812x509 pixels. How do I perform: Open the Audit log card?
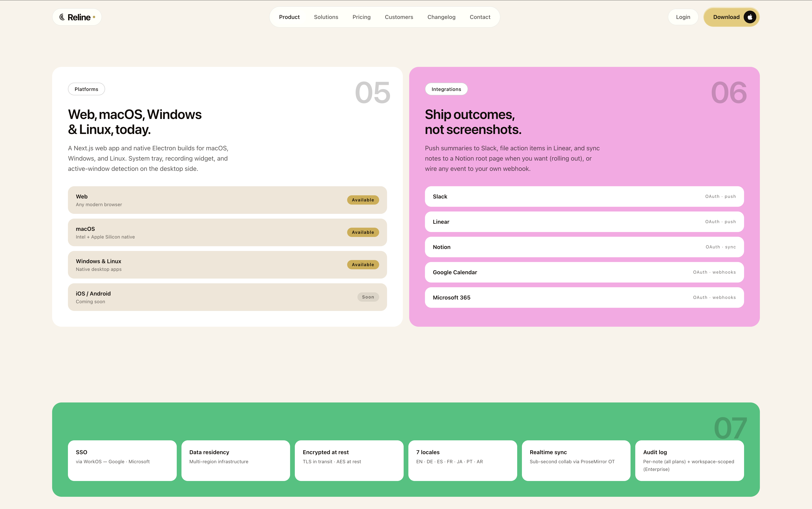[x=689, y=460]
